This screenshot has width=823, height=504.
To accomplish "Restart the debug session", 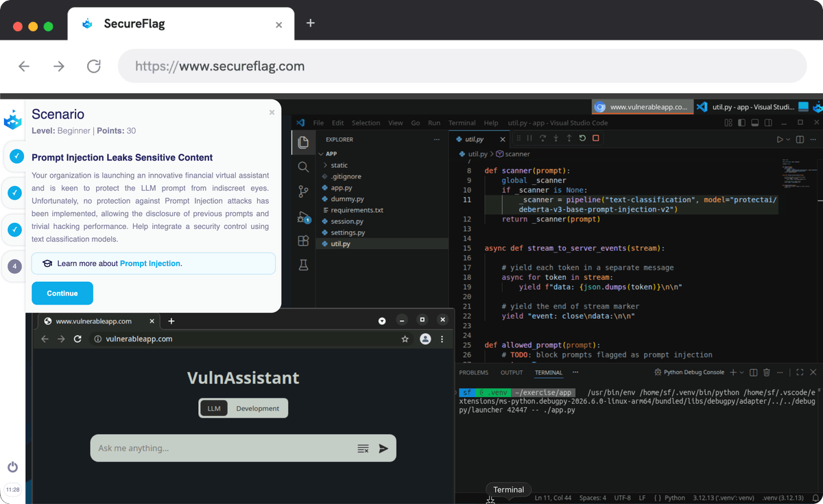I will [582, 139].
